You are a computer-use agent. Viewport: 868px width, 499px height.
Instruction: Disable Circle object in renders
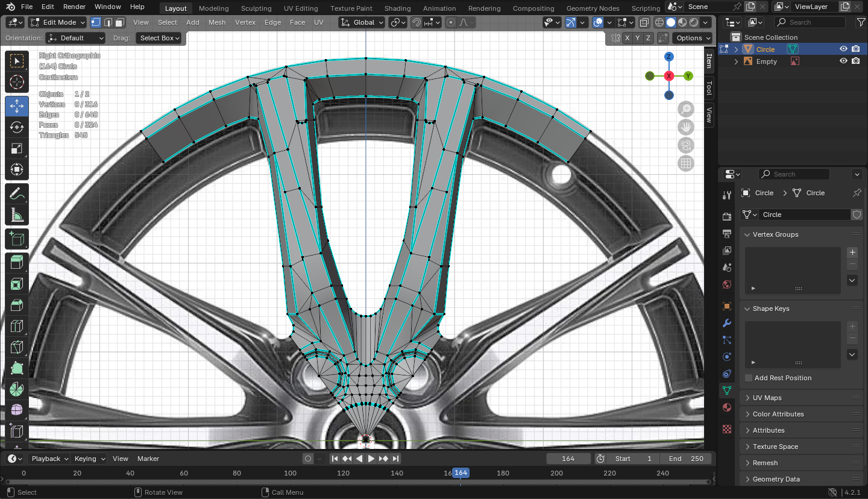coord(856,49)
